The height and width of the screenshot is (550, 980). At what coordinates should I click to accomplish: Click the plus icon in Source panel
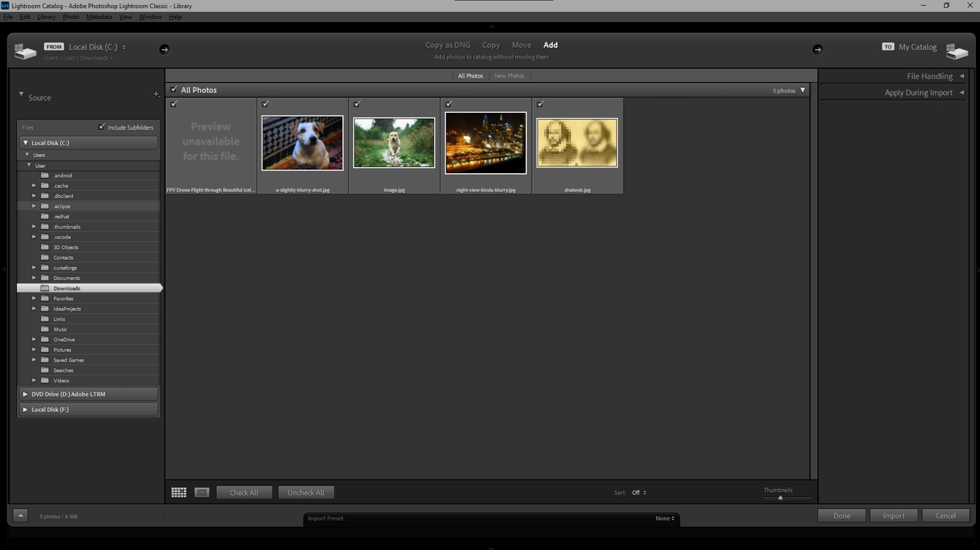(156, 94)
